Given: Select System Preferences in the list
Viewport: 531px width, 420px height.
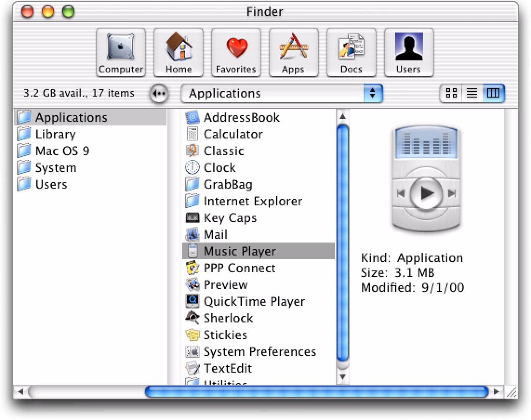Looking at the screenshot, I should point(259,352).
